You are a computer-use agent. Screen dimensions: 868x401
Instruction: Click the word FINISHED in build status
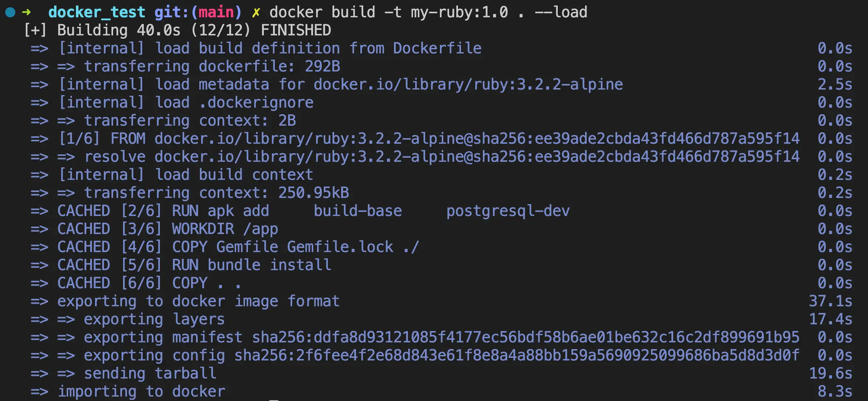click(x=296, y=31)
